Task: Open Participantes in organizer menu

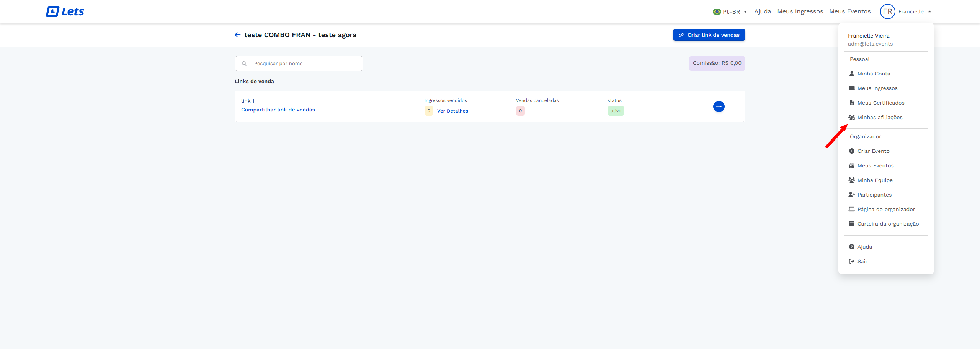Action: click(x=874, y=195)
